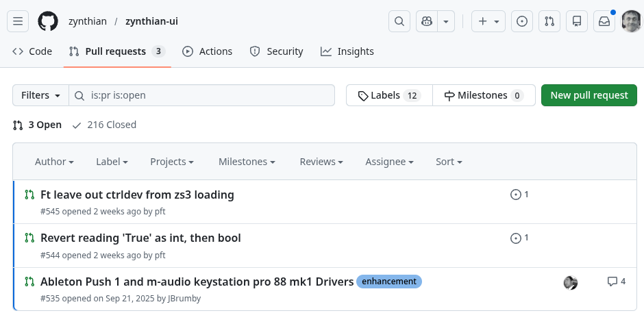Open the hamburger navigation menu
Screen dimensions: 644x324
click(x=18, y=21)
